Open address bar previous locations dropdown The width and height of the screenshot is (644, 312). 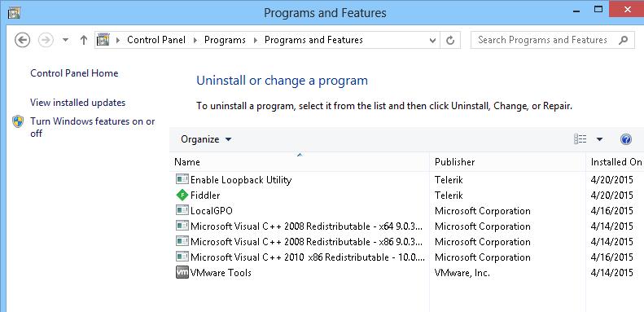(x=432, y=40)
